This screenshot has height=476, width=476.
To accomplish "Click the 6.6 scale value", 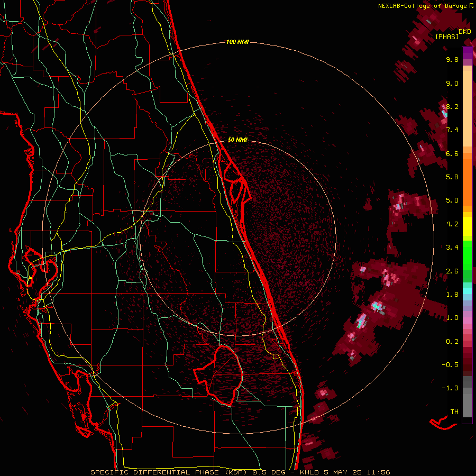I will [452, 153].
